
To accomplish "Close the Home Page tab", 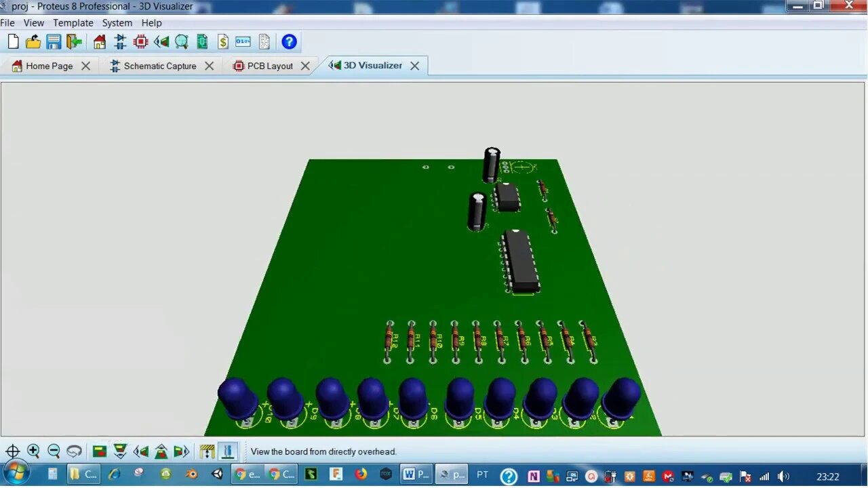I will point(85,66).
